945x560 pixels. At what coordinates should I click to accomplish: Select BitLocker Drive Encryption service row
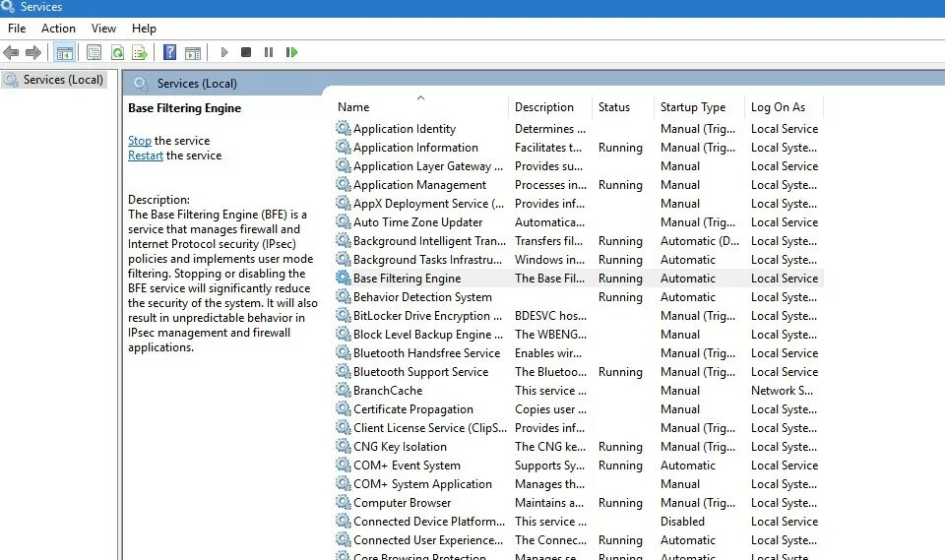click(x=579, y=315)
